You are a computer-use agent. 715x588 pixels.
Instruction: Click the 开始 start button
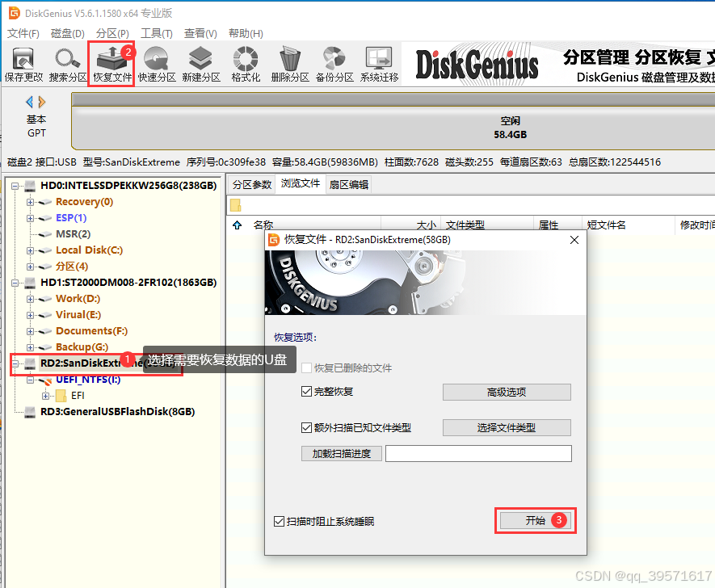coord(535,521)
